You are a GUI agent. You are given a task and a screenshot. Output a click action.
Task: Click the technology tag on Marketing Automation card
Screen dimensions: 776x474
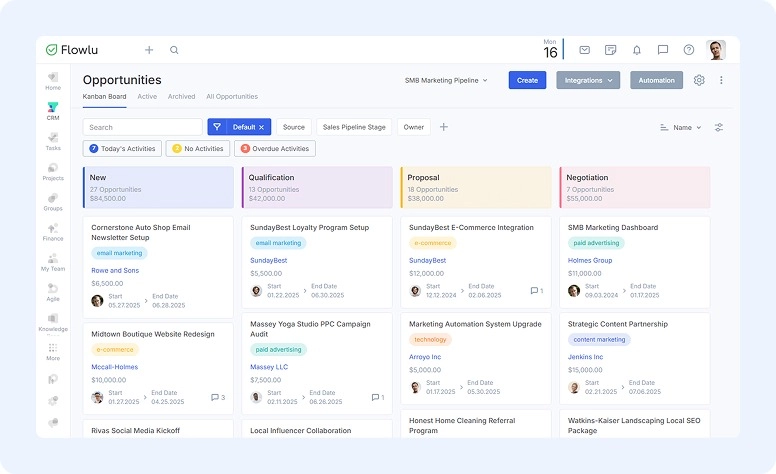click(430, 339)
